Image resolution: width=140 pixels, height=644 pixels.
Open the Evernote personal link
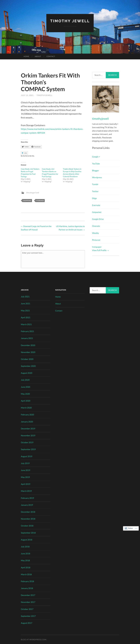click(x=96, y=205)
